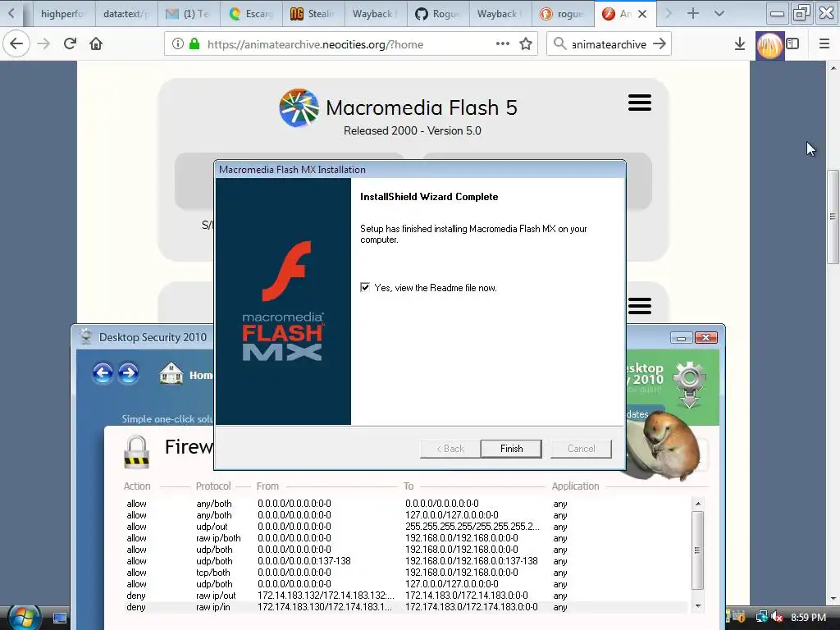Sort firewall rules by Protocol column
Screen dimensions: 840x630
[213, 486]
